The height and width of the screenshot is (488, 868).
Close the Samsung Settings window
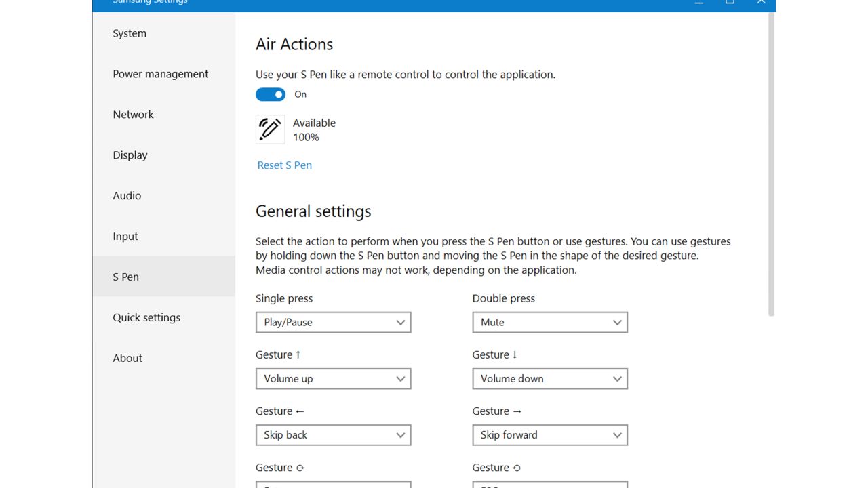click(x=761, y=2)
